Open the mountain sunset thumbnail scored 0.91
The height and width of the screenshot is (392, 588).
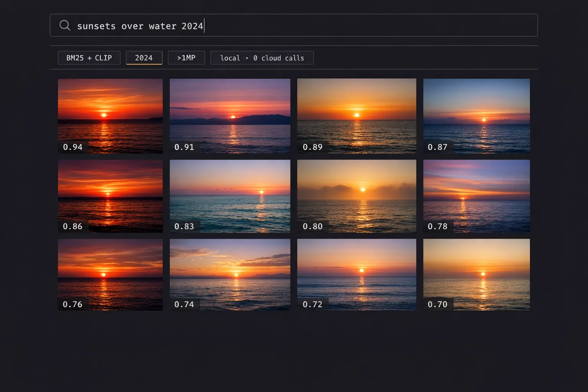point(230,116)
